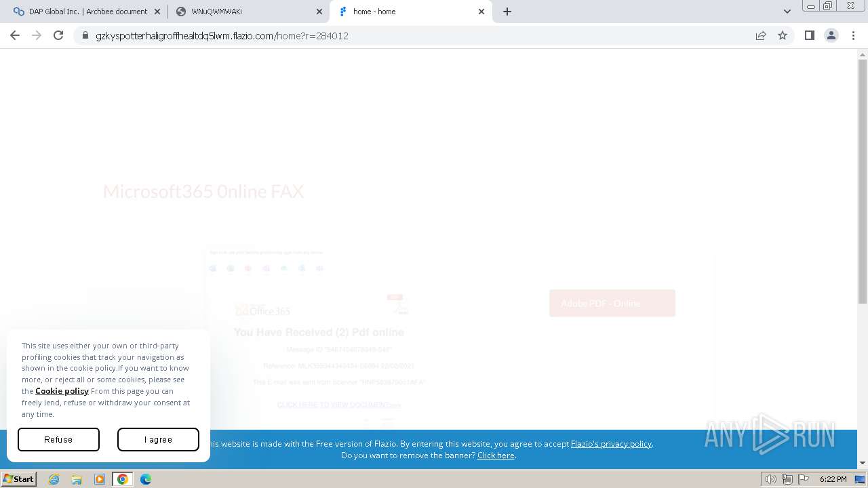
Task: Follow Click here to remove banner
Action: (496, 455)
